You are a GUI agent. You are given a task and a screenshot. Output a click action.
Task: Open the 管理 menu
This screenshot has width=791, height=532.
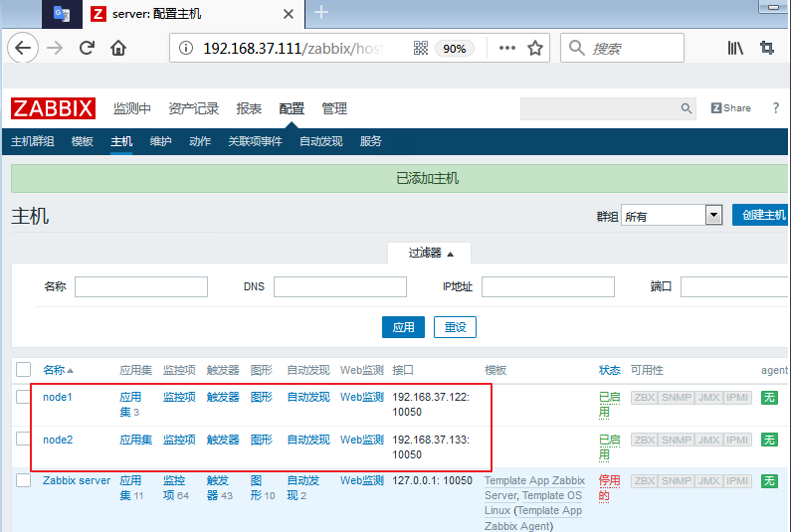pos(334,108)
